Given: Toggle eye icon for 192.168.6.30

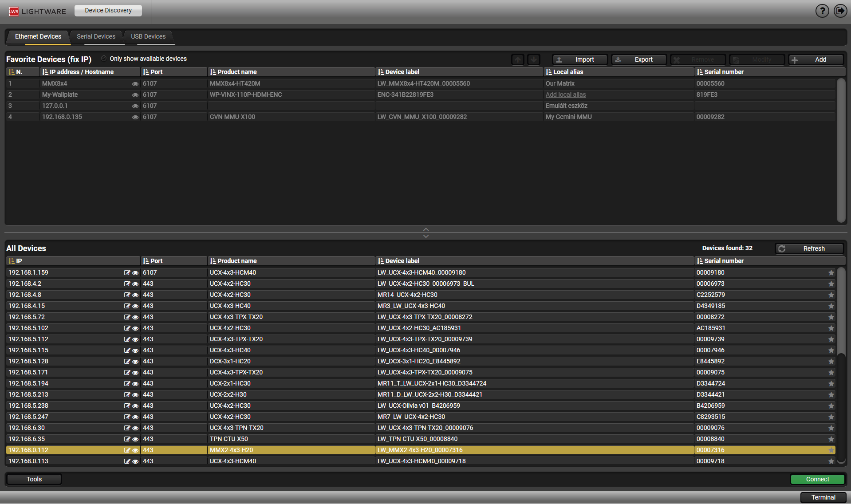Looking at the screenshot, I should click(x=135, y=428).
